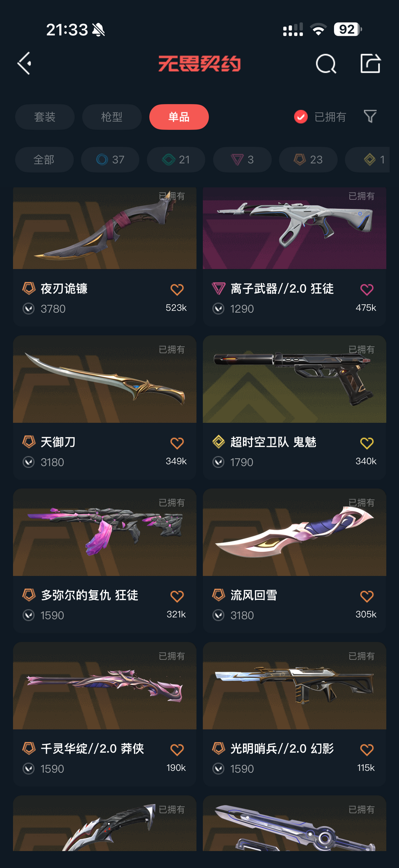This screenshot has width=399, height=868.
Task: Switch to the 枪型 tab
Action: point(112,117)
